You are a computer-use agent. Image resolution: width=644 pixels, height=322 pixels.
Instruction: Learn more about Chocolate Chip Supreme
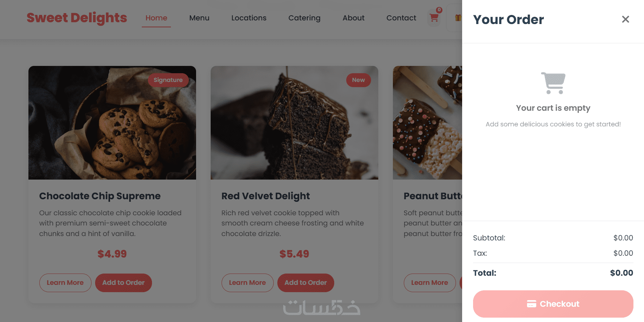click(65, 283)
